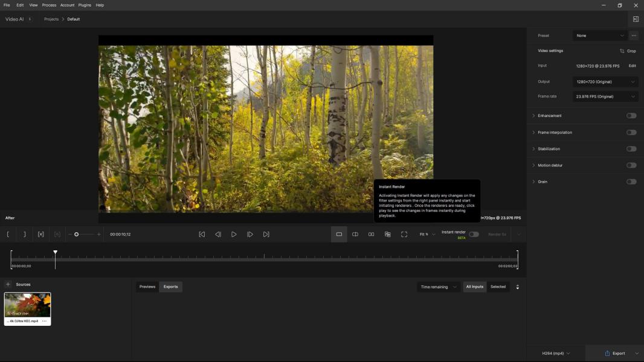Edit the input video settings
Screen dimensions: 644x362
coord(632,66)
